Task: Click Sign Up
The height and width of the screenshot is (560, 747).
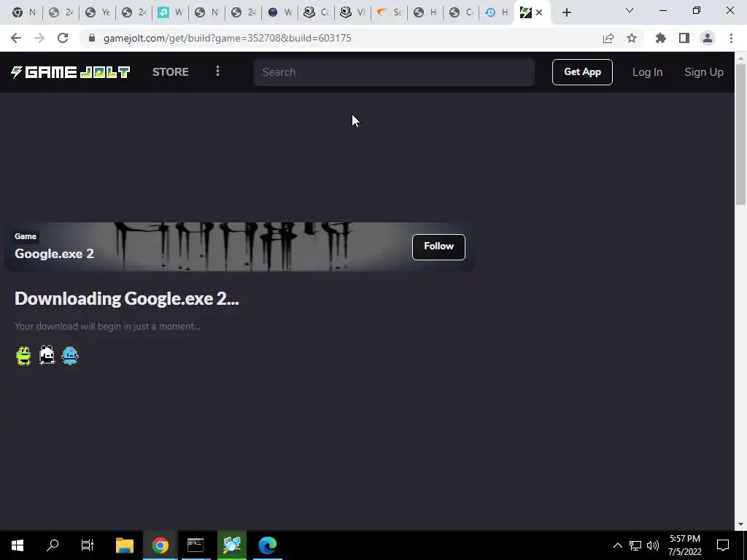Action: pos(704,72)
